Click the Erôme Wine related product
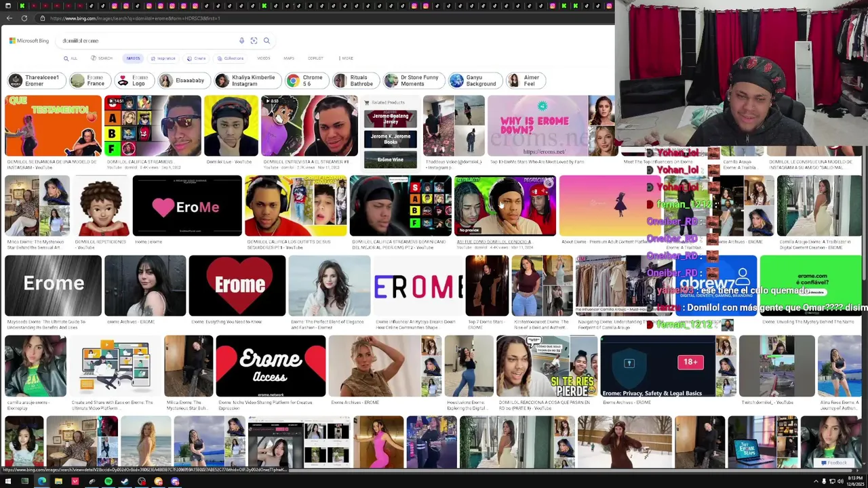The image size is (868, 488). pos(390,160)
